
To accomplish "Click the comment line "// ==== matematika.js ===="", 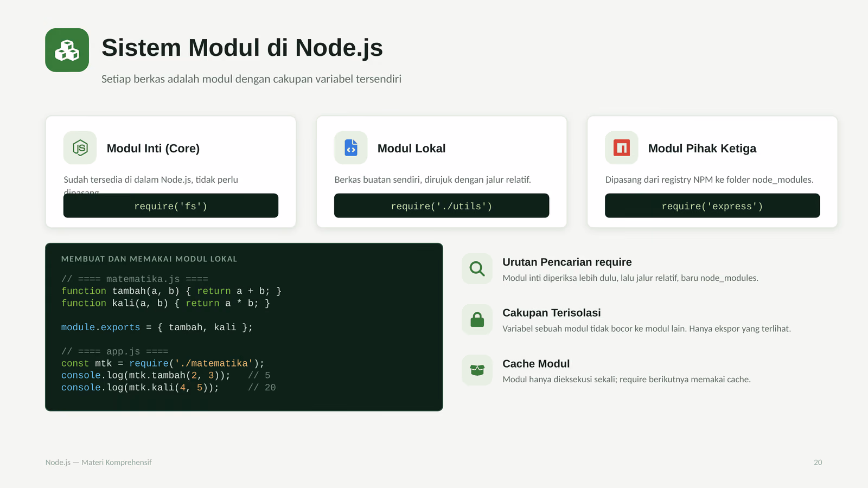I will (x=135, y=279).
